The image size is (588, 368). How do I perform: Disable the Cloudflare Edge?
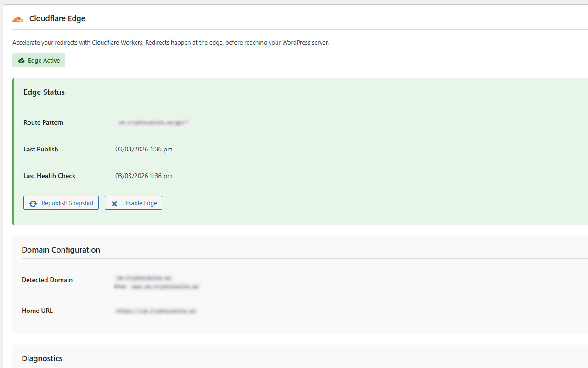[133, 203]
